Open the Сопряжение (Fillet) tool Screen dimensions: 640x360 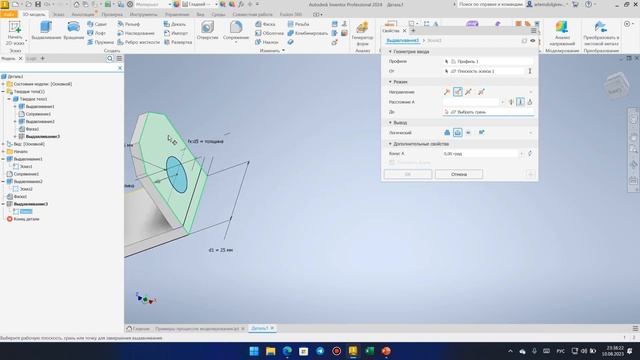(x=236, y=31)
